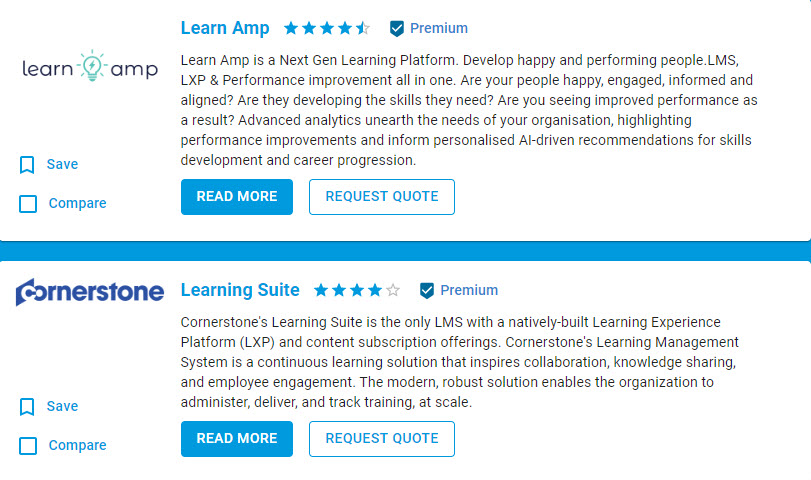Click the Learn Amp bookmark Save icon
This screenshot has width=811, height=480.
point(28,165)
